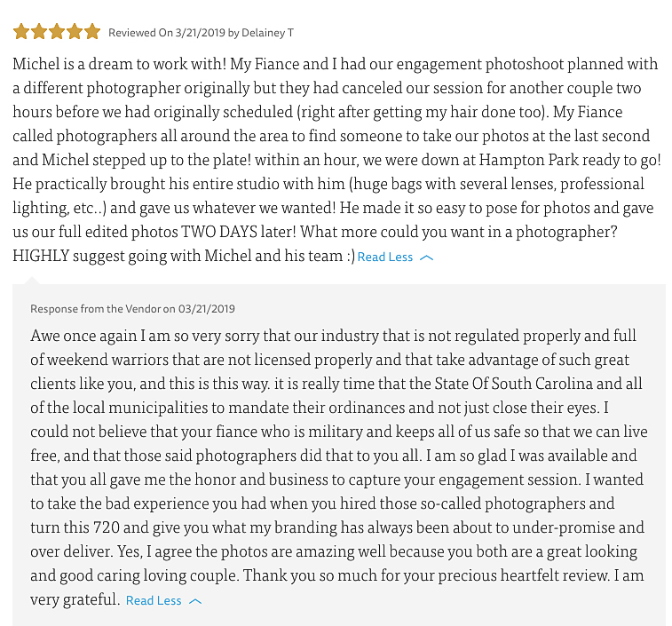Image resolution: width=672 pixels, height=626 pixels.
Task: Collapse the review with its Read Less link
Action: pyautogui.click(x=385, y=257)
